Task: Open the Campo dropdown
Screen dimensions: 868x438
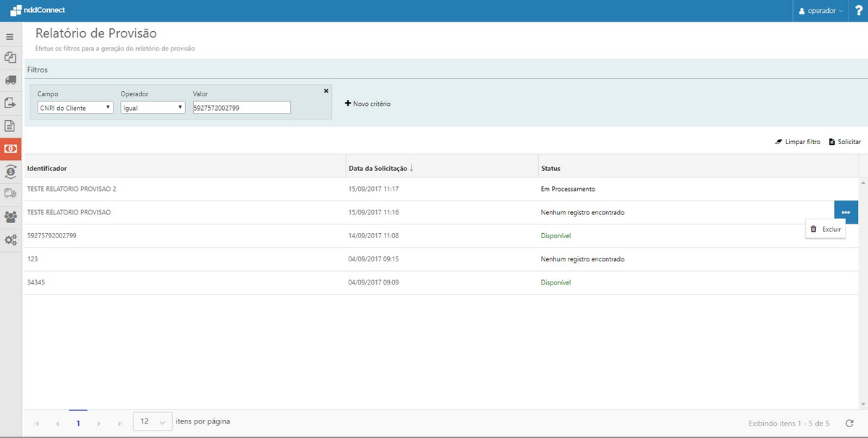Action: (75, 107)
